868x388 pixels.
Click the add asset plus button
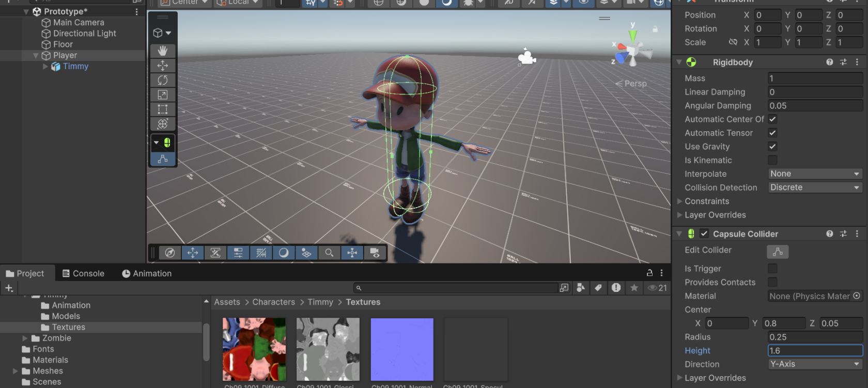(x=9, y=288)
